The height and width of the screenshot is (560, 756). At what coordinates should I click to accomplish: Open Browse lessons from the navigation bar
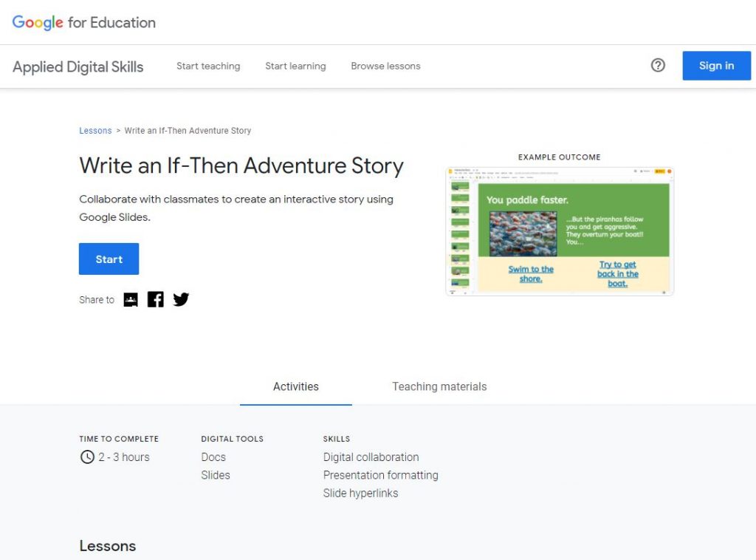pos(385,66)
